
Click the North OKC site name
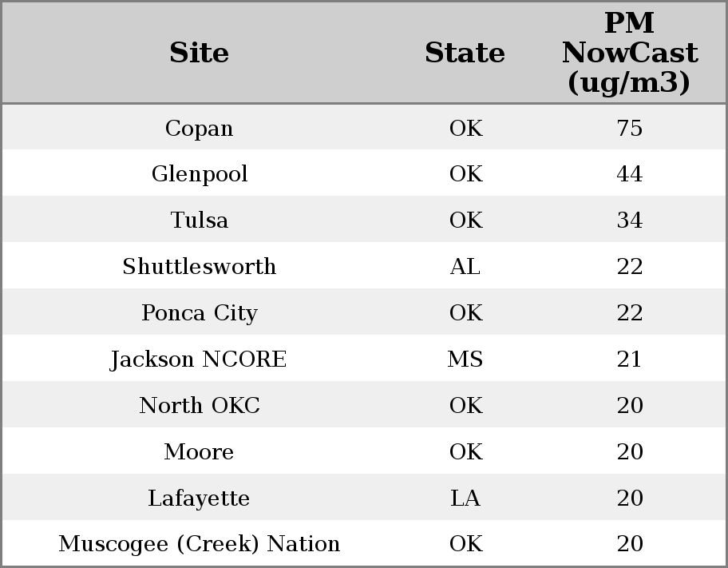pos(199,405)
